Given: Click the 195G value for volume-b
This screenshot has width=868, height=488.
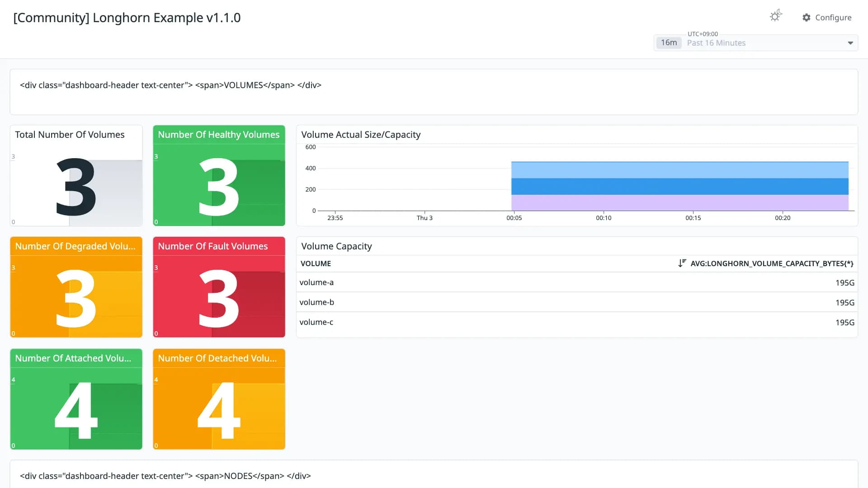Looking at the screenshot, I should (x=844, y=303).
